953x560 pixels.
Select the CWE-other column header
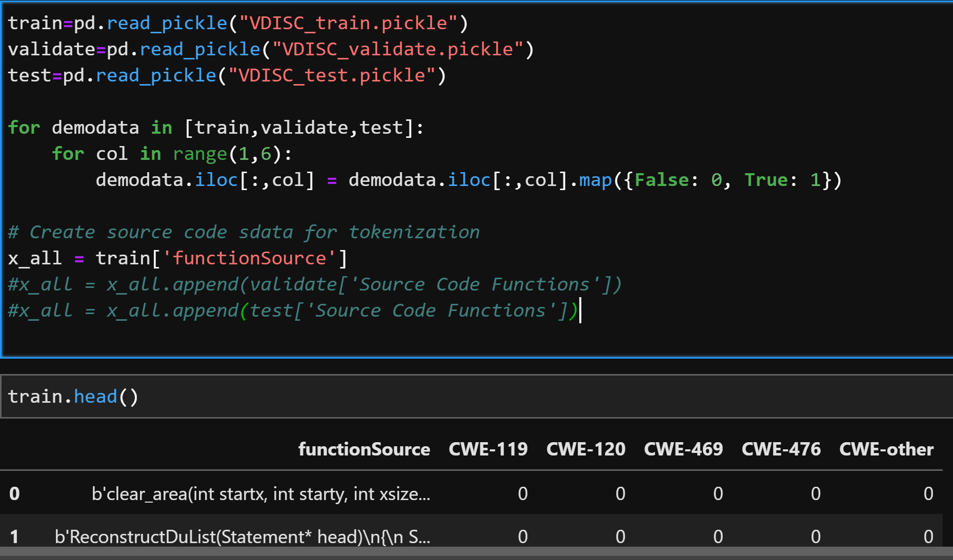coord(886,449)
